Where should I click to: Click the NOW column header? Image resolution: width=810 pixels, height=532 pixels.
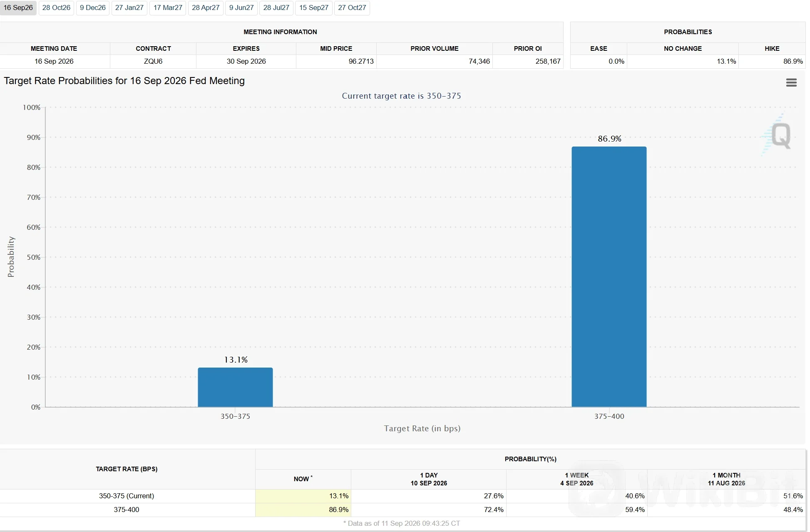[x=303, y=479]
